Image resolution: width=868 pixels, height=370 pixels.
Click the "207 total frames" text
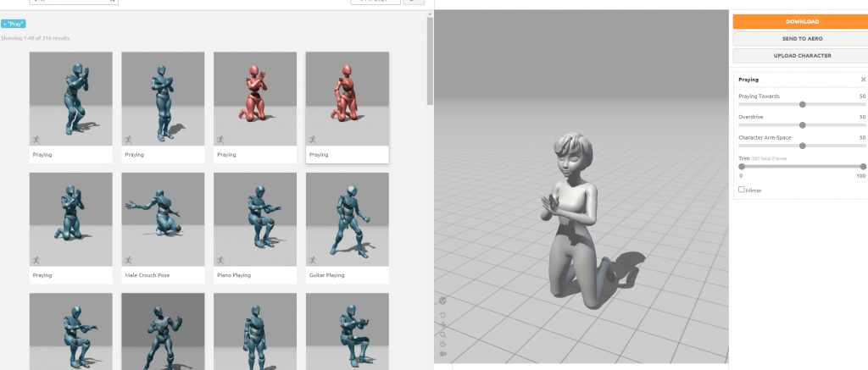pos(769,158)
